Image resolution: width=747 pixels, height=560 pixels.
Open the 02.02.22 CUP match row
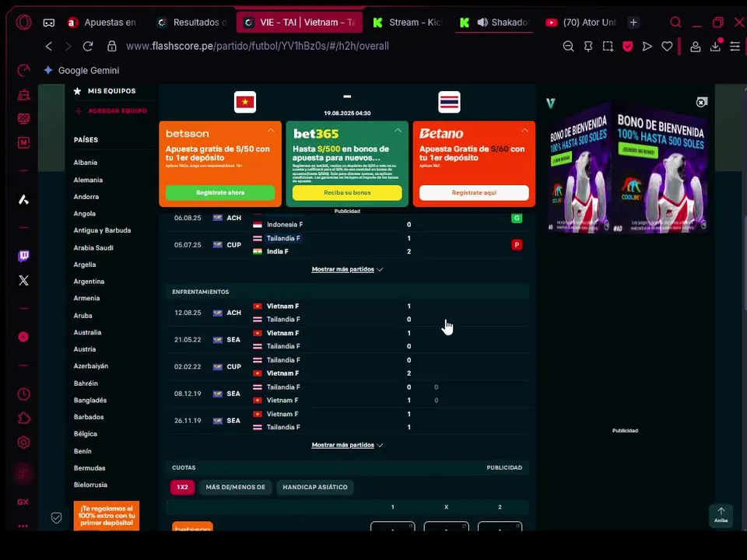coord(347,366)
